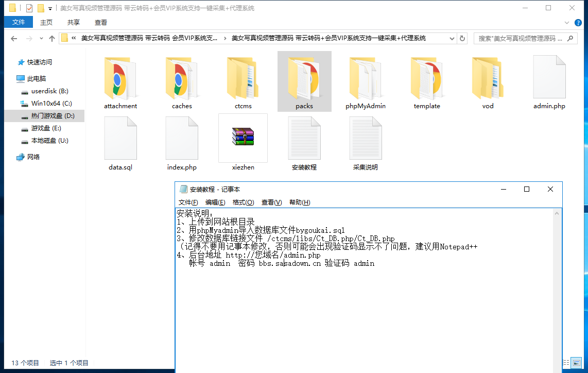588x373 pixels.
Task: Switch to large icons view in status bar
Action: point(577,363)
